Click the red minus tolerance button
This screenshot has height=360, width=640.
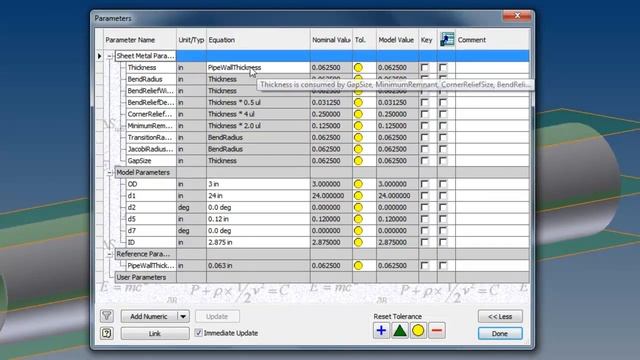437,331
